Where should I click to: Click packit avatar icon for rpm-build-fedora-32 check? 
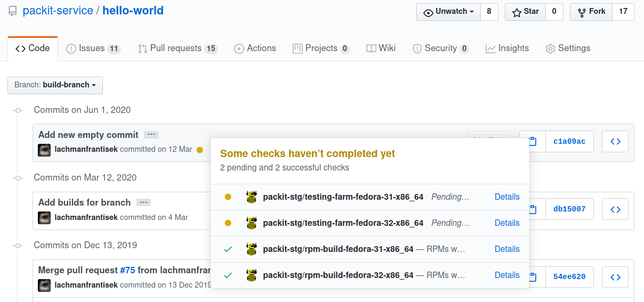coord(252,275)
